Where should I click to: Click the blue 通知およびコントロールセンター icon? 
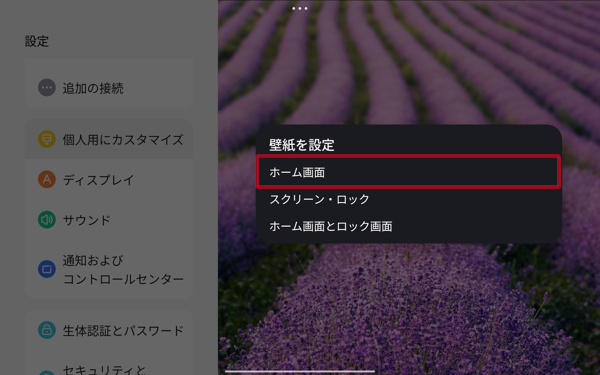[47, 269]
